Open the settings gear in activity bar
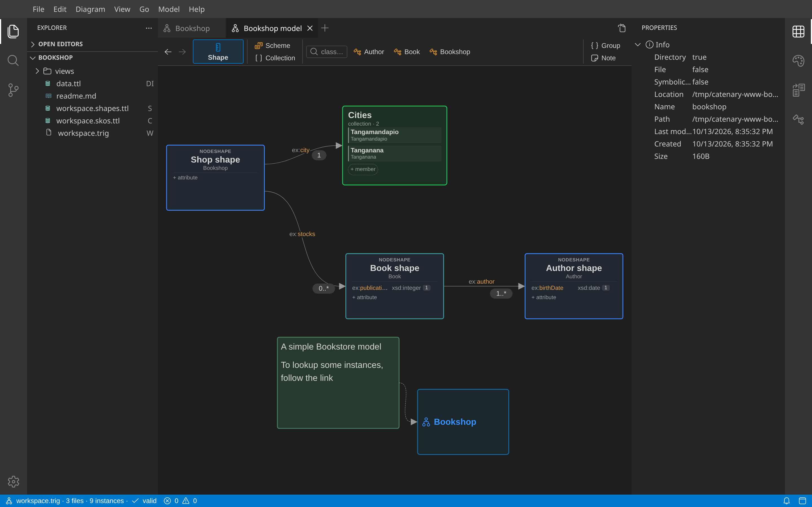This screenshot has height=507, width=812. pos(14,482)
